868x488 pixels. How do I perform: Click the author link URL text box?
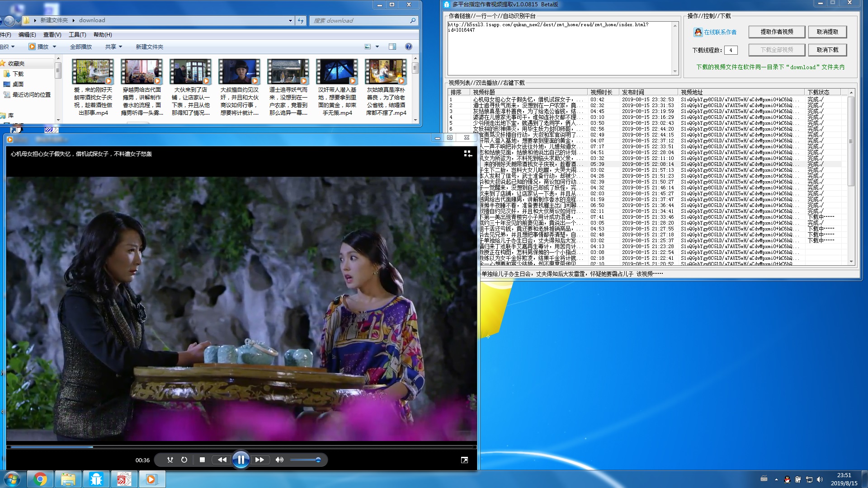[x=562, y=48]
